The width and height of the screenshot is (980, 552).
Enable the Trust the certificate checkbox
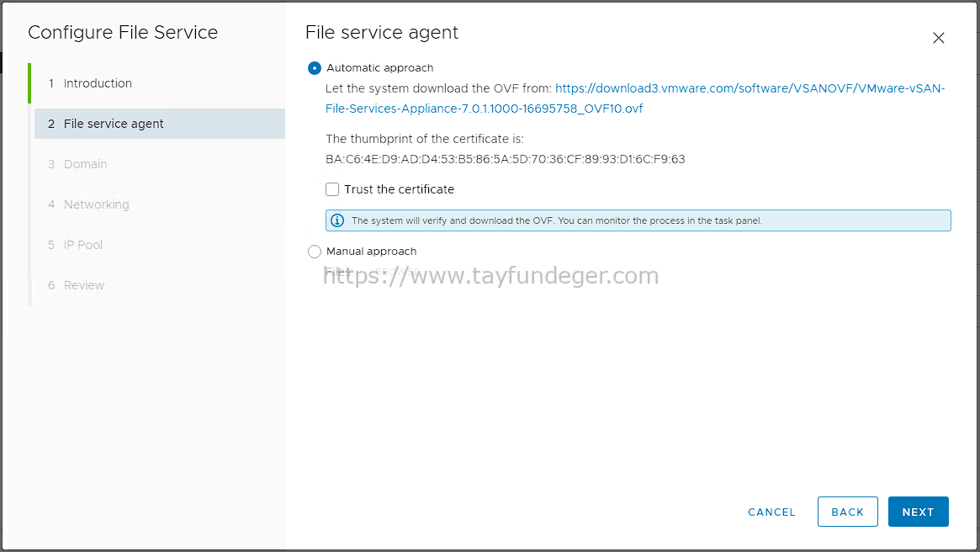coord(332,189)
